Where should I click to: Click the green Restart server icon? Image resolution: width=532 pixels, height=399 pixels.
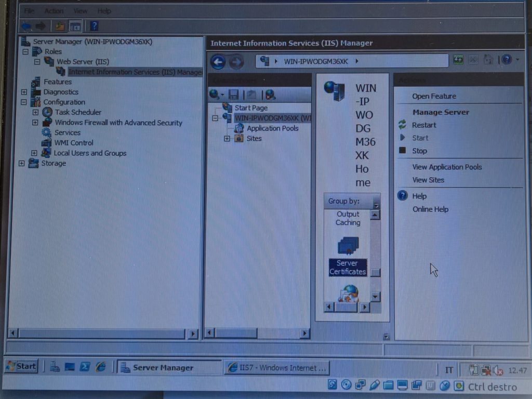pos(403,125)
